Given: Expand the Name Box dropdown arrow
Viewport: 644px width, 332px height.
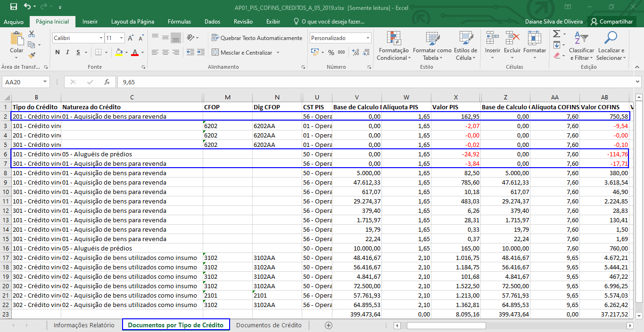Looking at the screenshot, I should coord(45,82).
